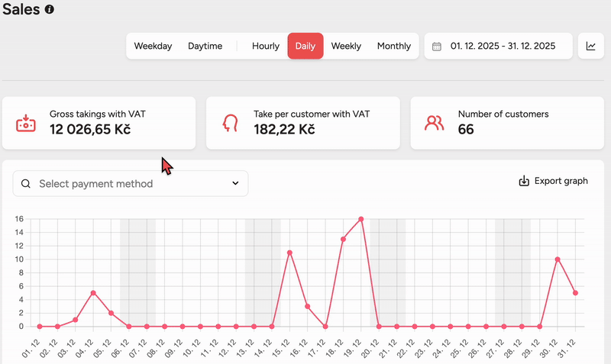
Task: Switch to Weekday grouping
Action: pyautogui.click(x=153, y=46)
